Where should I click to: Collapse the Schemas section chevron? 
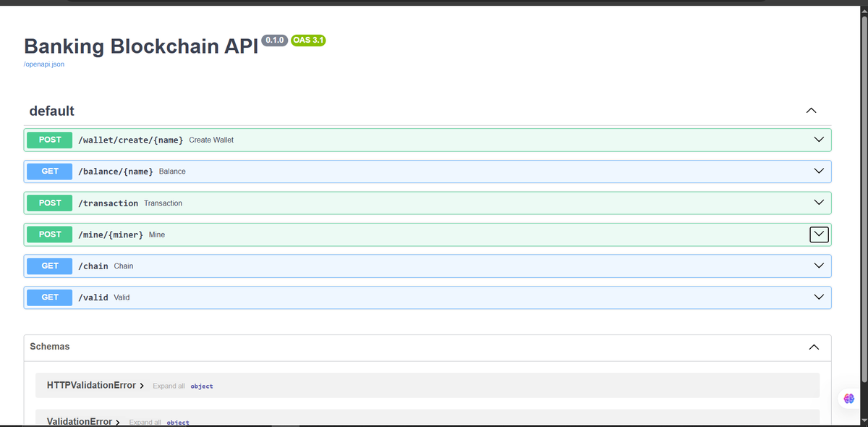click(814, 347)
